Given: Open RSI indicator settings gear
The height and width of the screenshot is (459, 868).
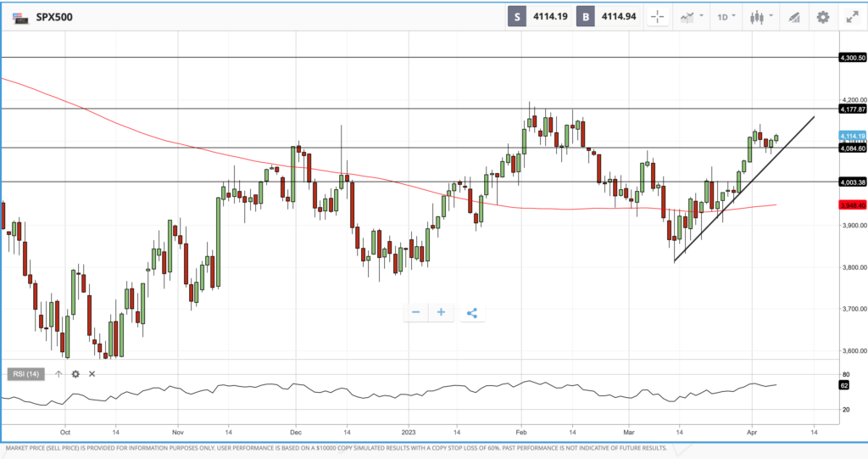Looking at the screenshot, I should 75,373.
